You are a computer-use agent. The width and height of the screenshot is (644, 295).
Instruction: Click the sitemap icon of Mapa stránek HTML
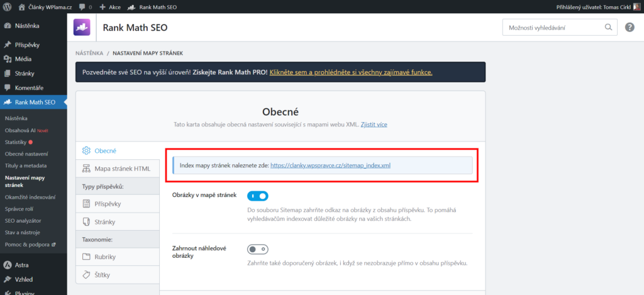[x=86, y=169]
